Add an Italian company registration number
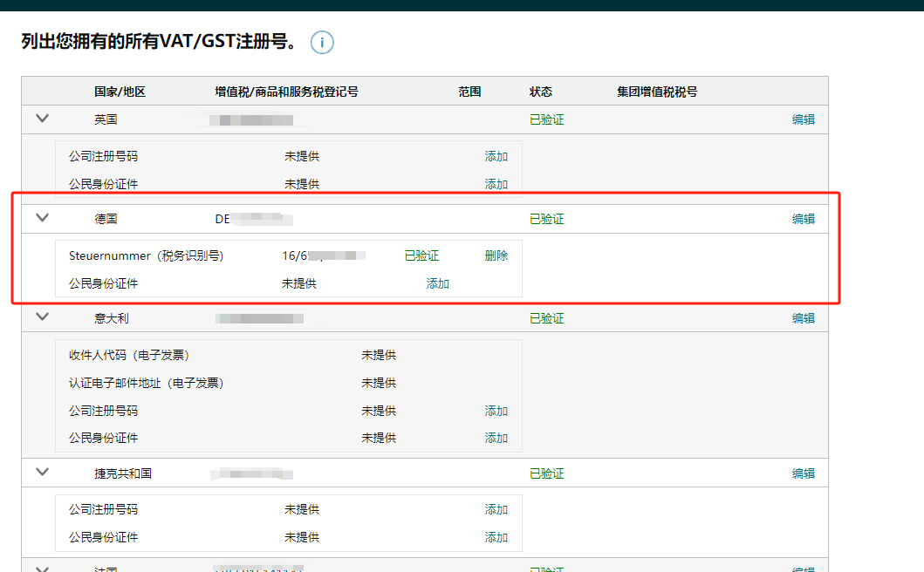The width and height of the screenshot is (924, 572). tap(496, 411)
